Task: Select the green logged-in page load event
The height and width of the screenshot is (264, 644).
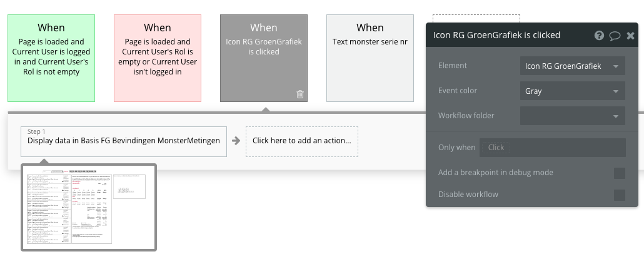Action: (51, 58)
